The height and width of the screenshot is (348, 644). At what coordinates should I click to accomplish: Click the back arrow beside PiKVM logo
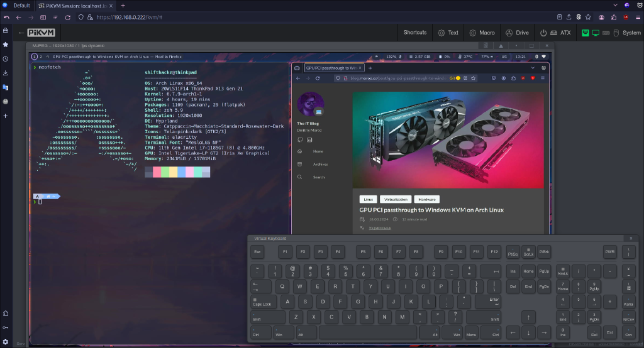[21, 33]
